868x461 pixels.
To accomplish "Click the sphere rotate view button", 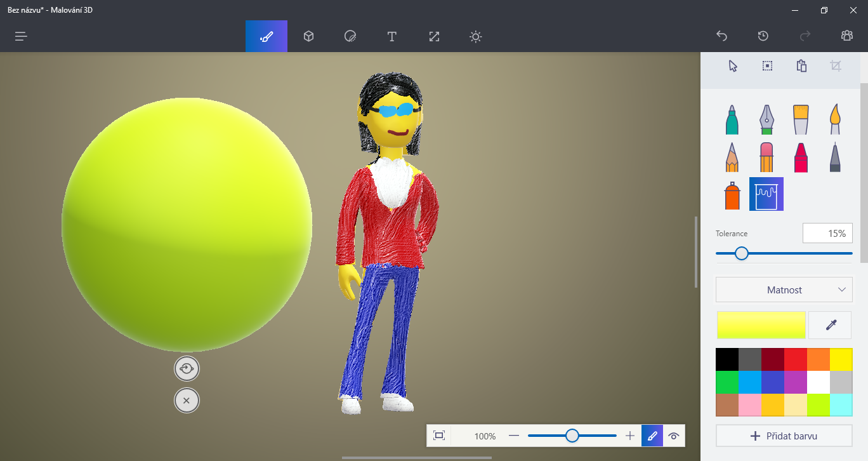I will point(187,368).
